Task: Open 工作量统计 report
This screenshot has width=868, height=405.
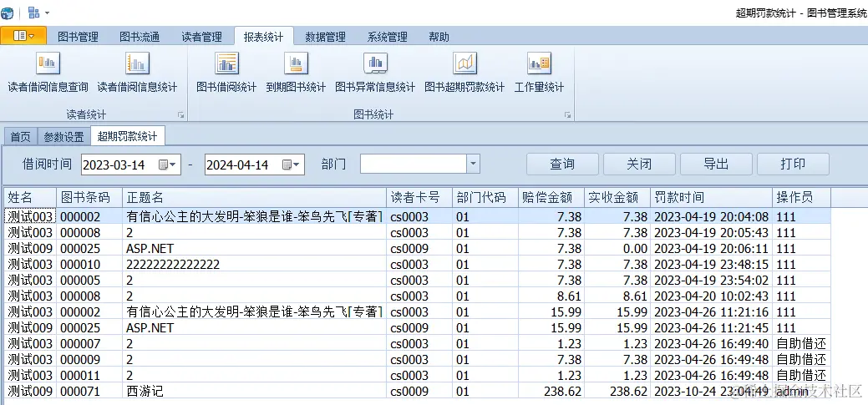Action: click(539, 72)
